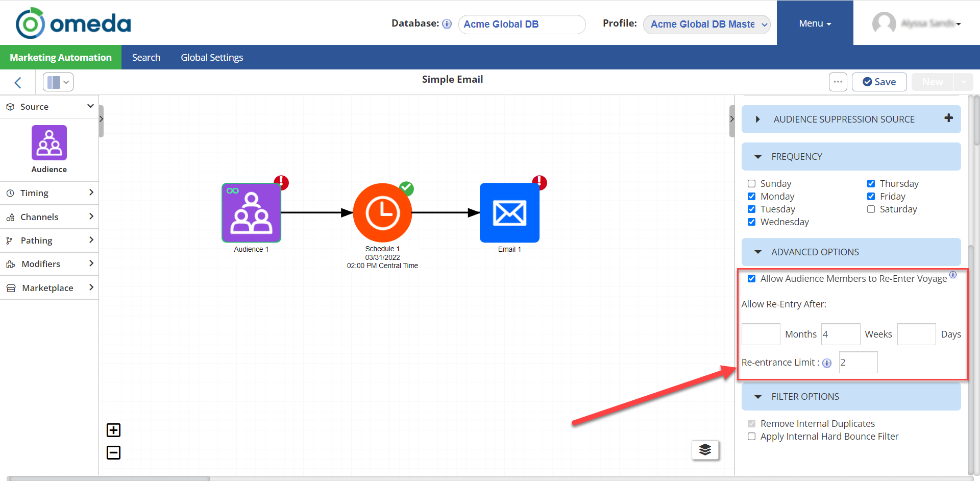Screen dimensions: 980x481
Task: Uncheck the Thursday frequency checkbox
Action: click(871, 184)
